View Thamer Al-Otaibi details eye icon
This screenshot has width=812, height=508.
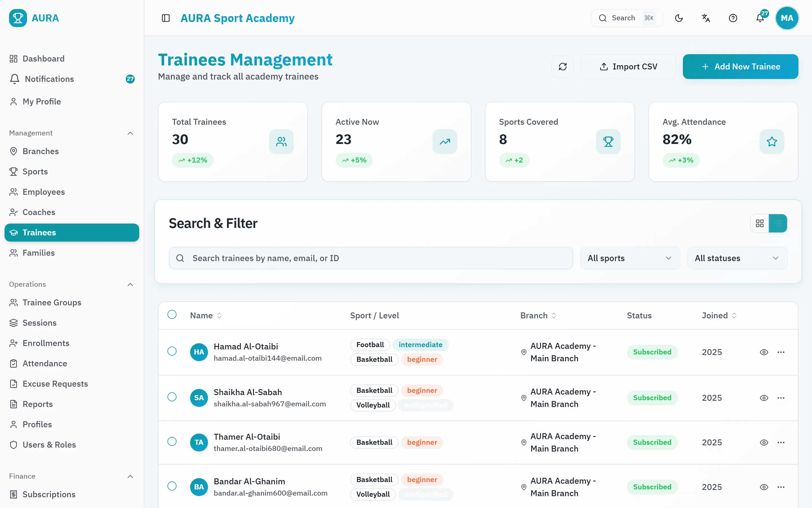(x=764, y=443)
